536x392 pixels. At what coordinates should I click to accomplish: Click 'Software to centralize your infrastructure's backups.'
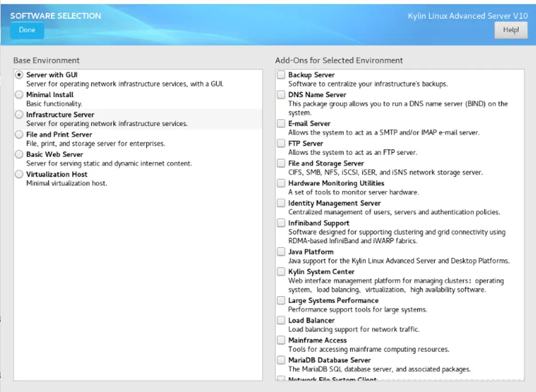click(x=368, y=84)
